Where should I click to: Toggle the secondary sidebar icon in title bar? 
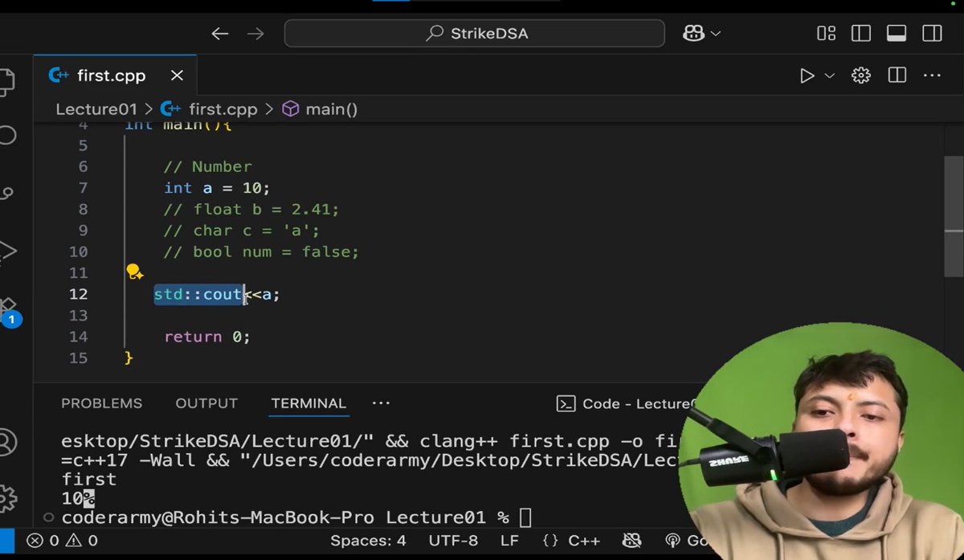coord(931,33)
